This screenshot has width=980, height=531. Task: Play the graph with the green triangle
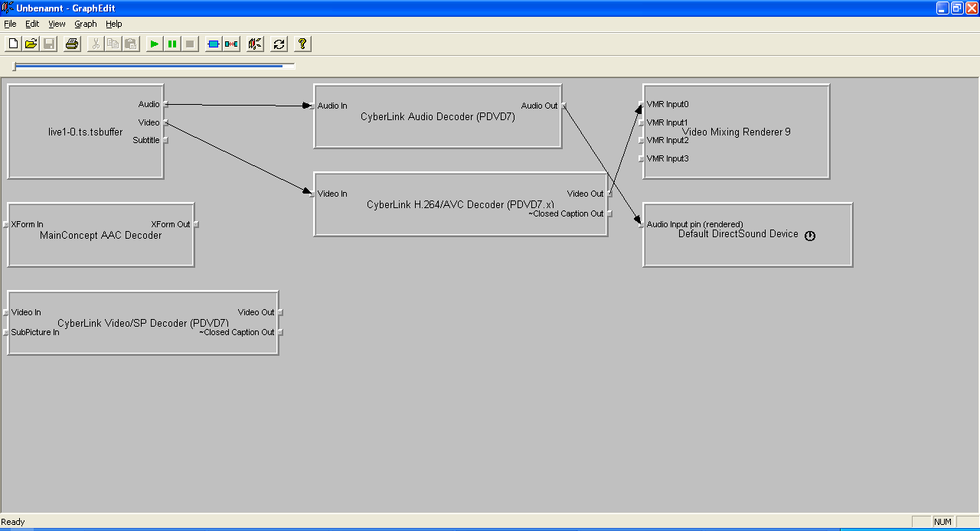(155, 44)
